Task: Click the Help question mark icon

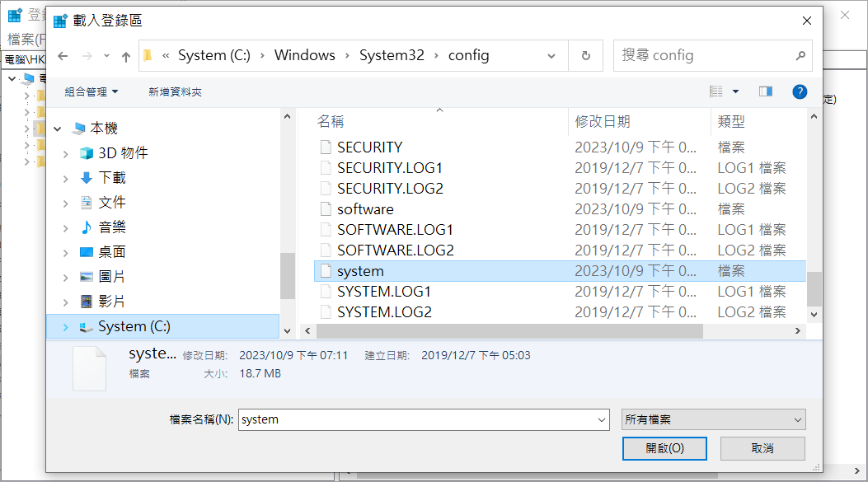Action: 799,91
